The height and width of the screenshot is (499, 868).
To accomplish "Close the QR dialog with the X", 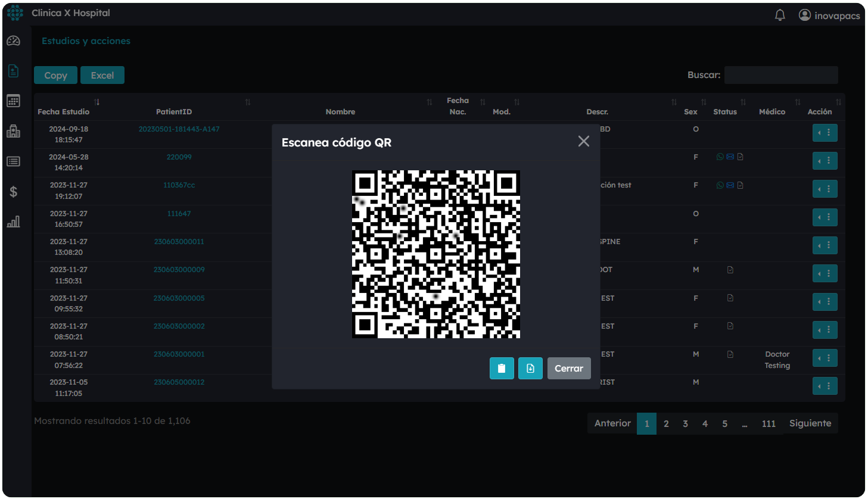I will pyautogui.click(x=584, y=141).
